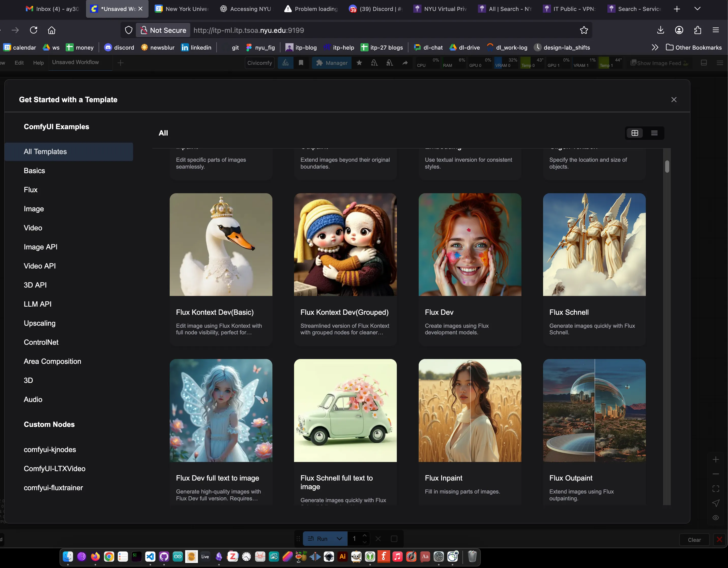
Task: Click the share arrow toolbar icon
Action: (405, 63)
